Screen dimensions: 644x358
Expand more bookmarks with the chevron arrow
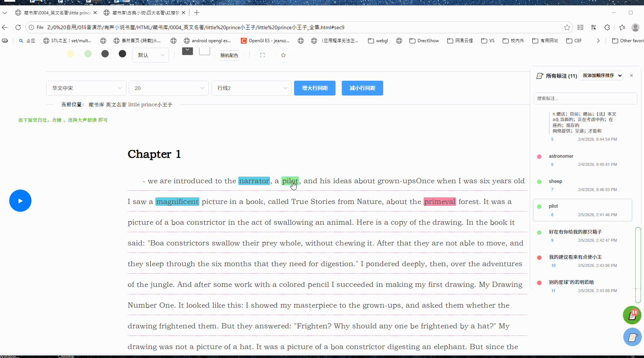pos(598,41)
